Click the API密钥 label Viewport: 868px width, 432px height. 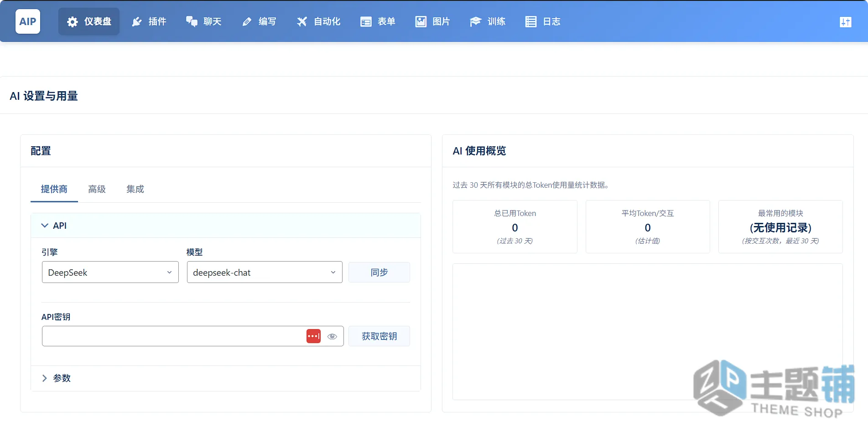(56, 317)
